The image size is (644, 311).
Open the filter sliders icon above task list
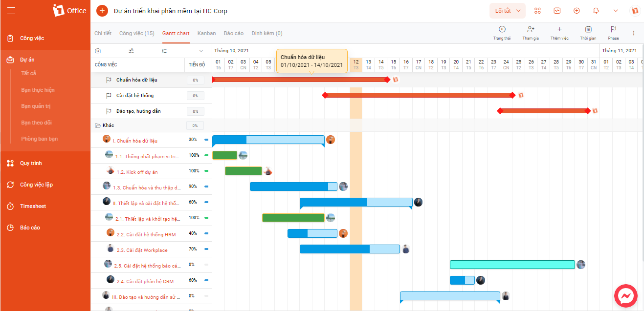point(131,51)
